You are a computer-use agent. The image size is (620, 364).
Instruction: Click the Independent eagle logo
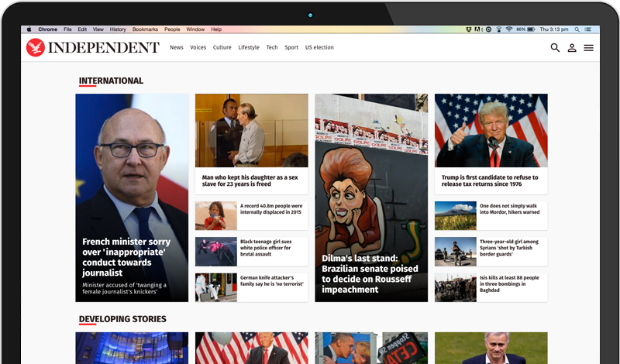click(x=36, y=47)
